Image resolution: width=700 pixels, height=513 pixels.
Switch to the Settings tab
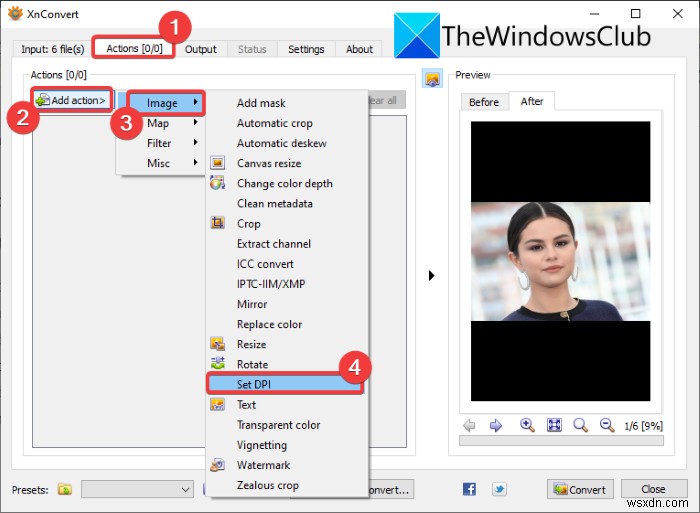(306, 49)
